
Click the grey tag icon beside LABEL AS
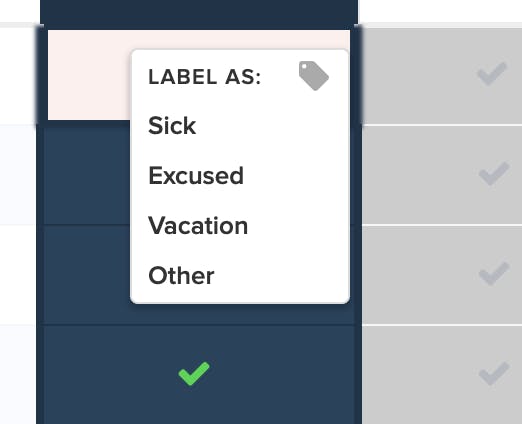pyautogui.click(x=314, y=76)
